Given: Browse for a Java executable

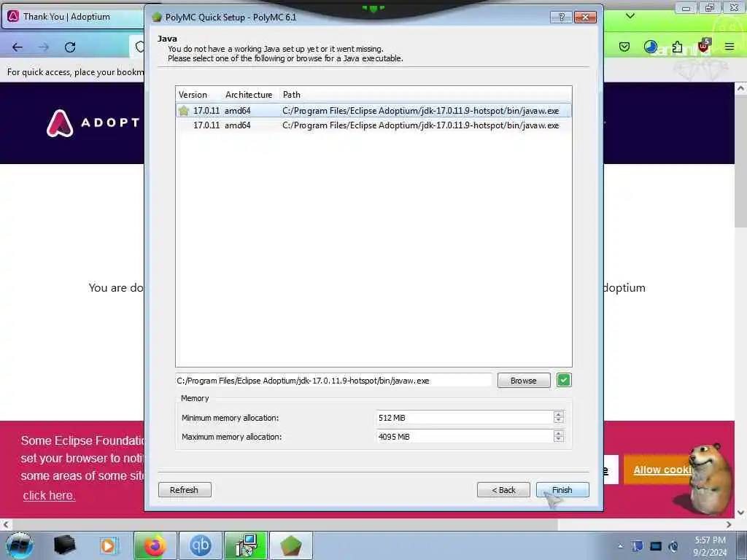Looking at the screenshot, I should 524,381.
